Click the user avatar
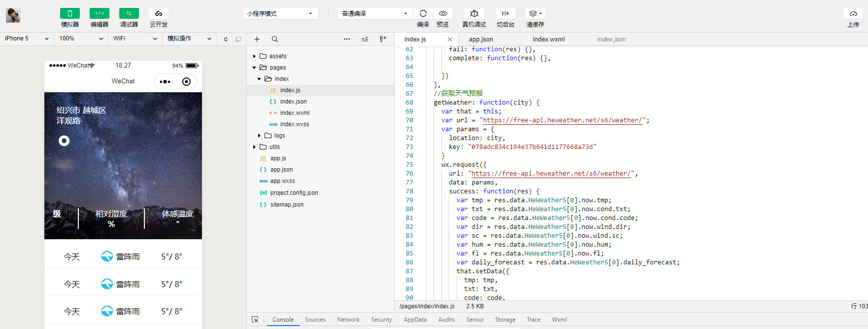 pyautogui.click(x=13, y=15)
